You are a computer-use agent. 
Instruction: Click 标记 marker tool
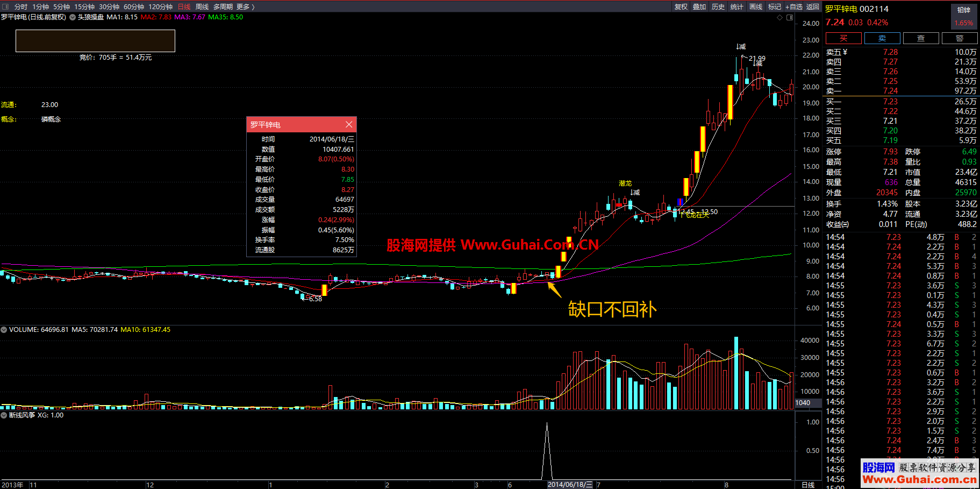tap(775, 7)
